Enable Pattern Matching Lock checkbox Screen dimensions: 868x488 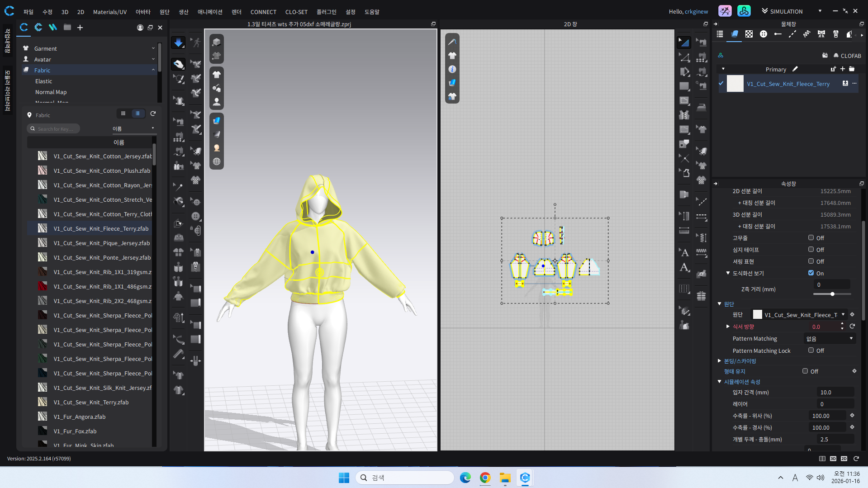pyautogui.click(x=811, y=350)
